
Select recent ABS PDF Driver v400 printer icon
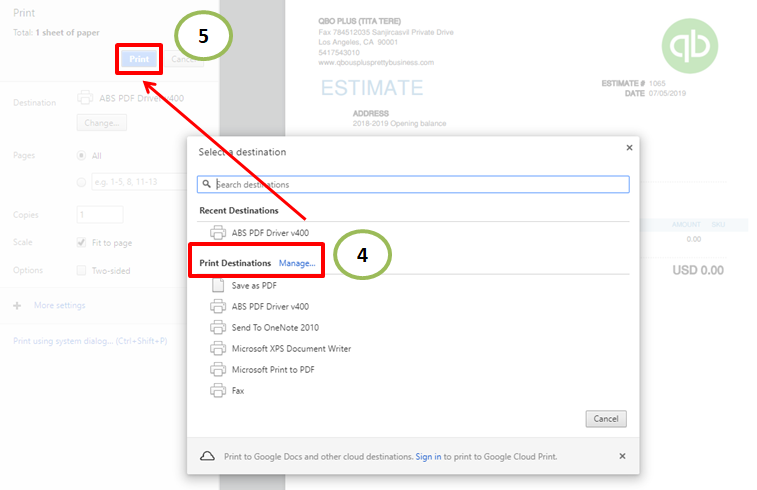(218, 233)
